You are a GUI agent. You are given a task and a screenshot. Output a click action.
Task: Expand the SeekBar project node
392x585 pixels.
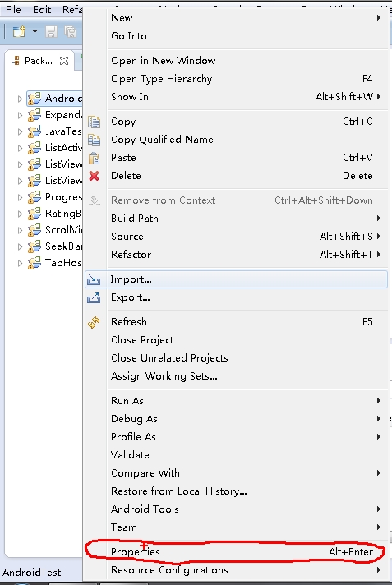click(21, 246)
